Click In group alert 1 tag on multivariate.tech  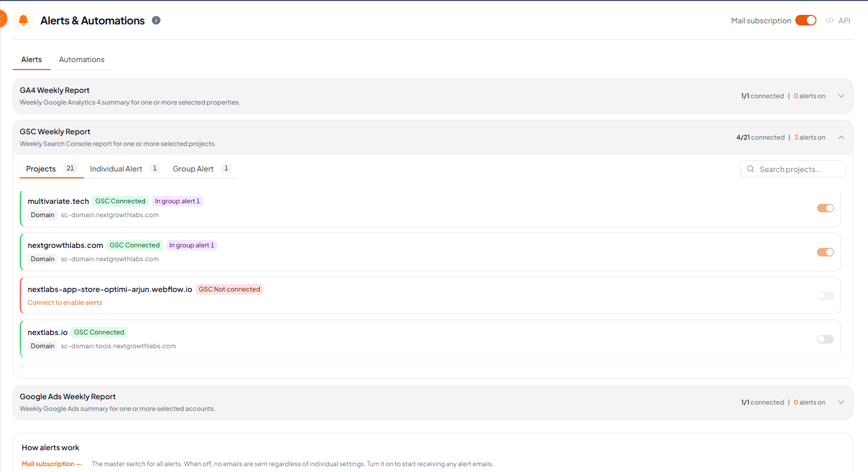pyautogui.click(x=177, y=201)
